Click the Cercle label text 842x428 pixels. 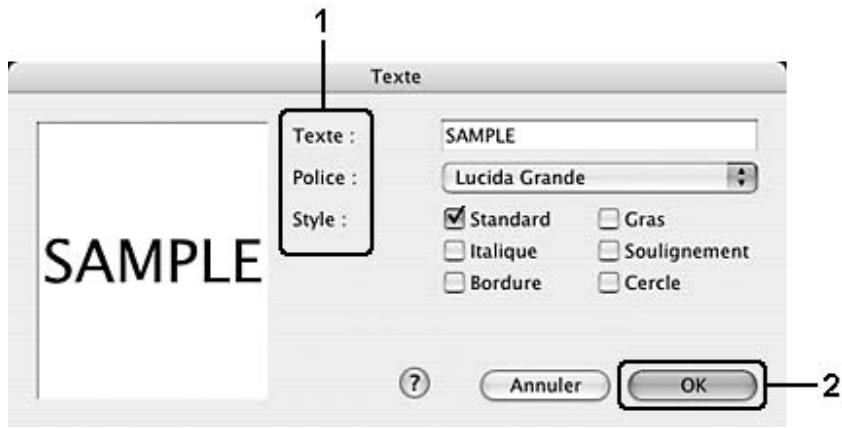pos(652,283)
